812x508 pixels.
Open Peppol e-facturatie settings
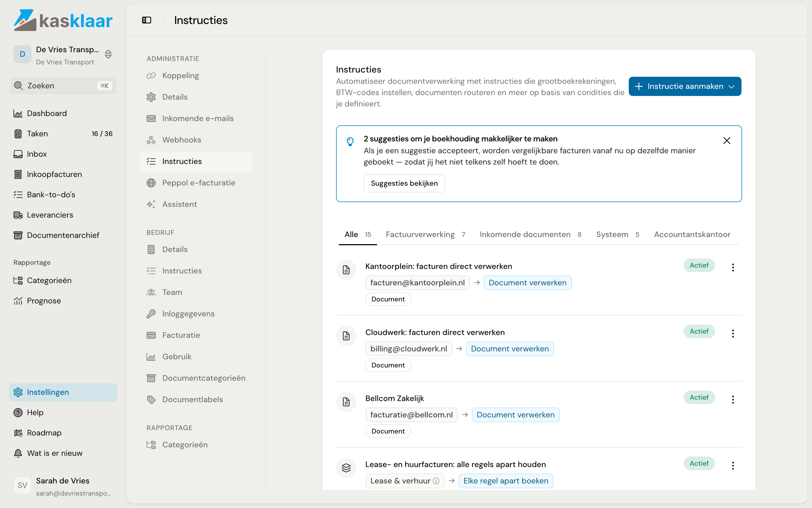(x=196, y=183)
